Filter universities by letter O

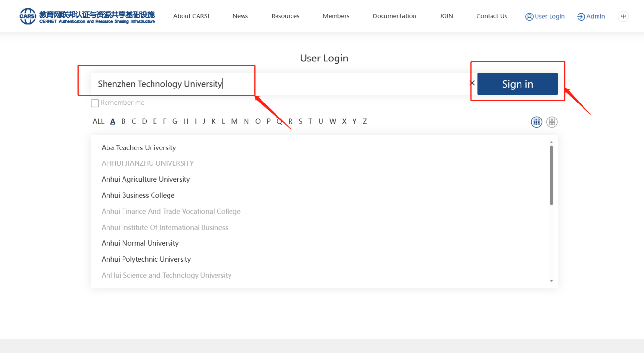point(258,121)
